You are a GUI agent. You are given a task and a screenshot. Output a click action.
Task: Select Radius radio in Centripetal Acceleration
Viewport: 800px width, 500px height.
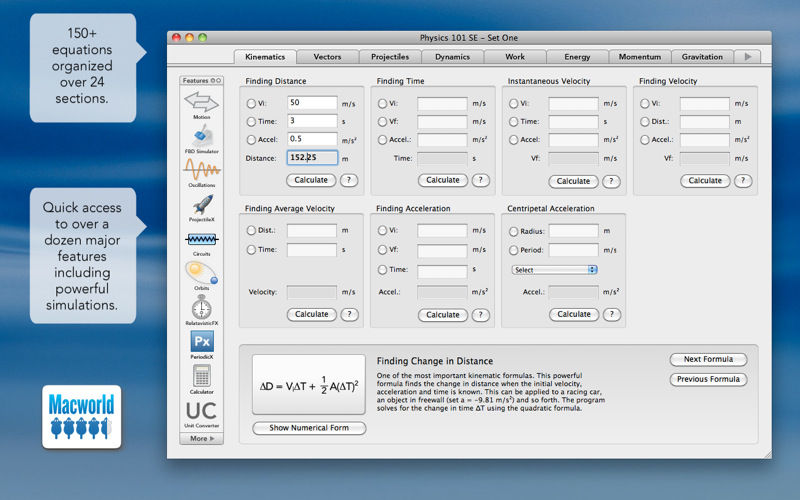pyautogui.click(x=513, y=232)
